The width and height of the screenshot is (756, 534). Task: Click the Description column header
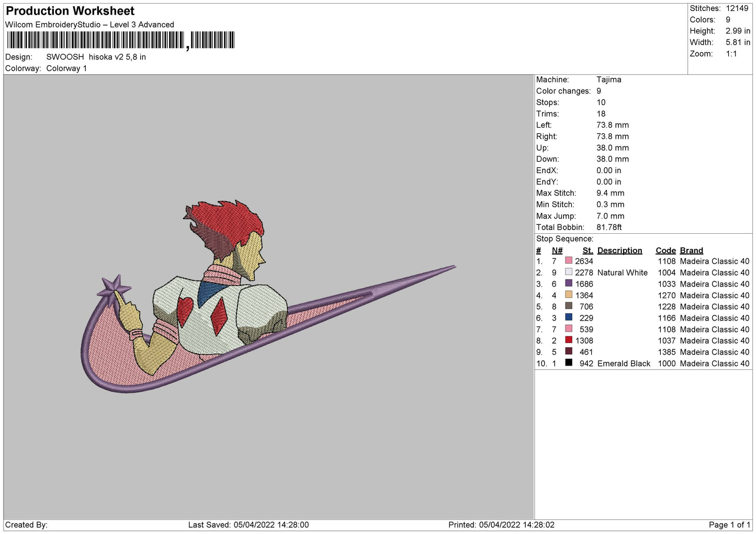(619, 251)
